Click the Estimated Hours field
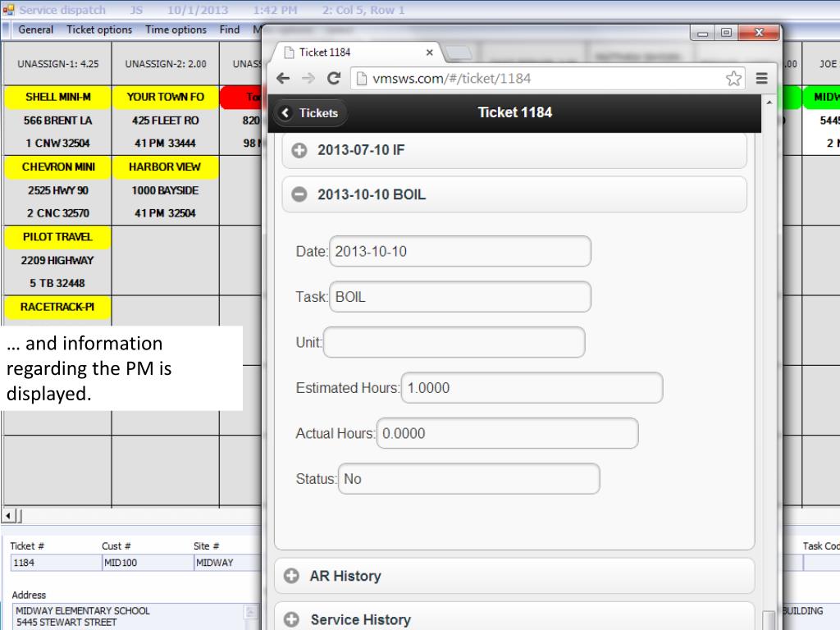 coord(532,388)
